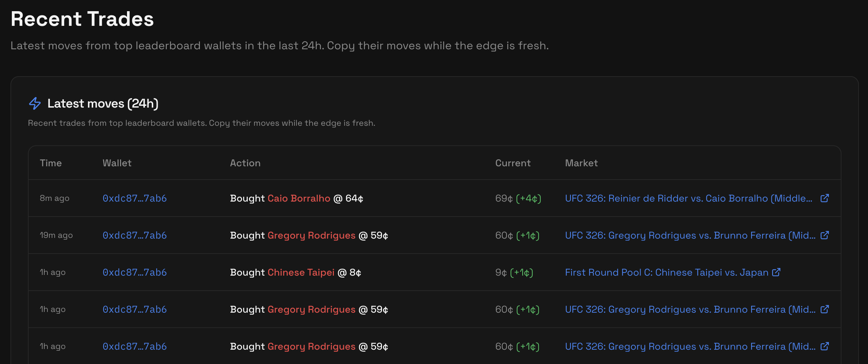Click wallet 0xdc87…7ab6 in the 19m ago row
Viewport: 868px width, 364px height.
(x=135, y=235)
